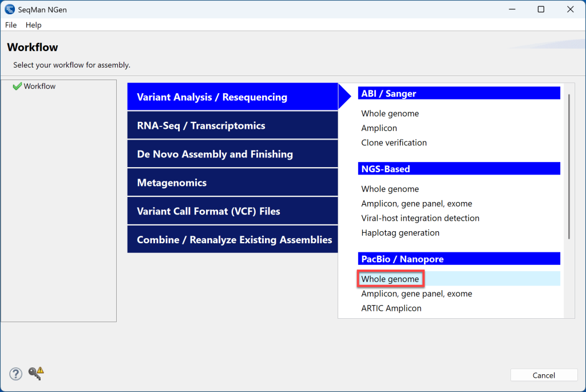The width and height of the screenshot is (586, 392).
Task: Choose NGS-Based Amplicon, gene panel, exome
Action: 417,204
